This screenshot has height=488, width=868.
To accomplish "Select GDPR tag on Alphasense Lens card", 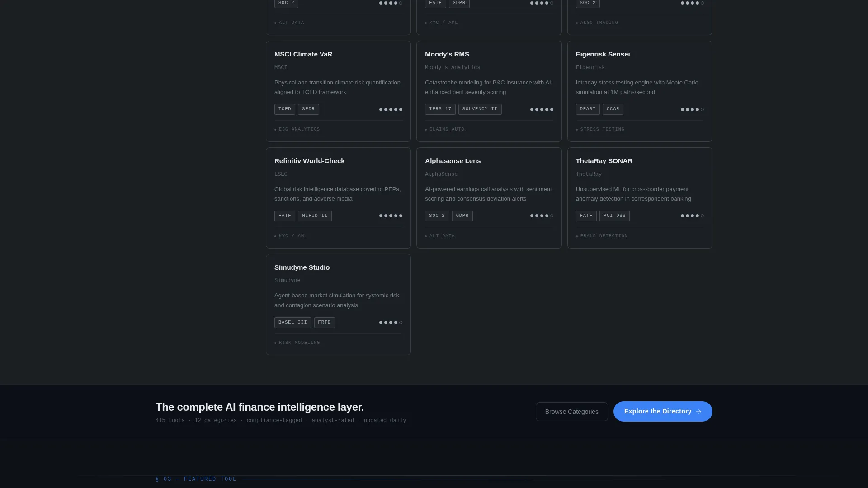I will click(462, 216).
